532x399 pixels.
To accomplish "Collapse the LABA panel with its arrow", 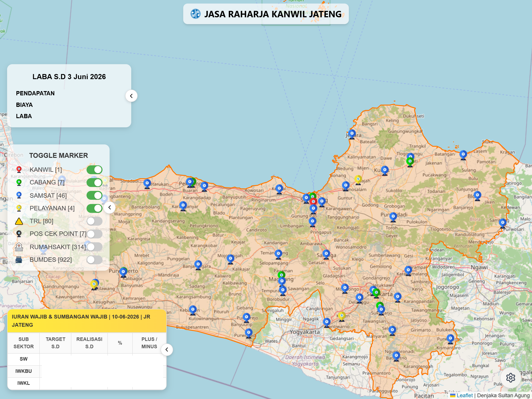I will pyautogui.click(x=131, y=96).
